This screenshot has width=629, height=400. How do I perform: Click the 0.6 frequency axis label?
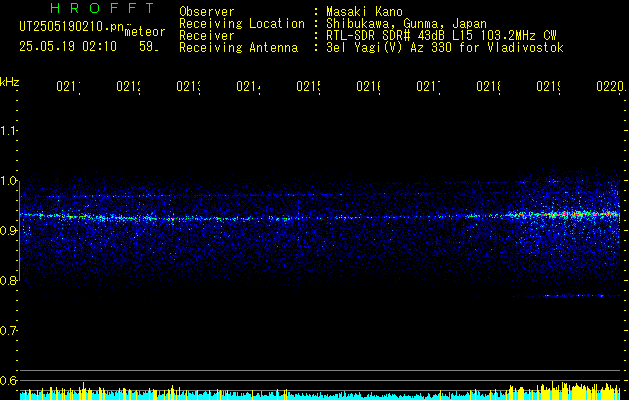coord(9,380)
